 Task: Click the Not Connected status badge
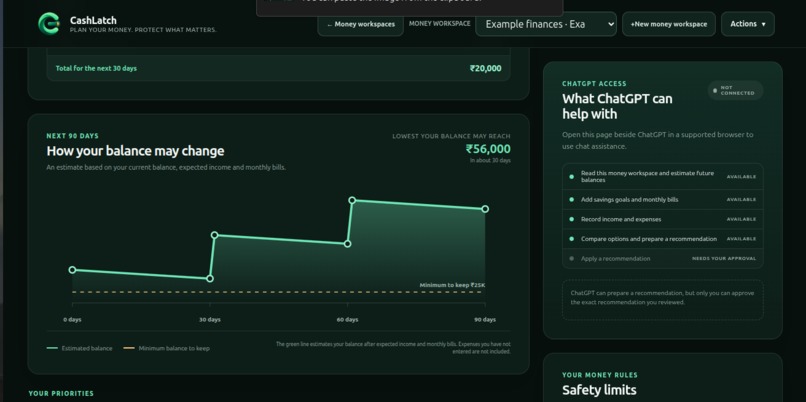click(735, 90)
